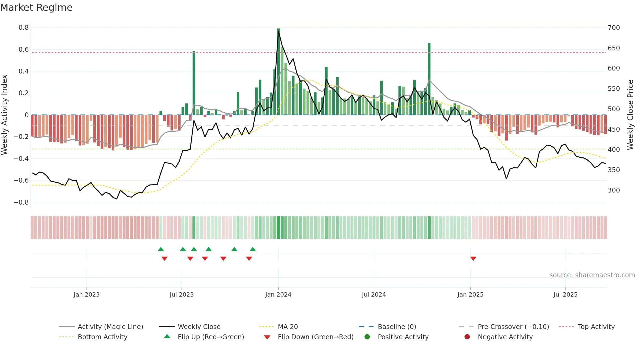
Task: Toggle the Weekly Close legend entry
Action: point(190,327)
